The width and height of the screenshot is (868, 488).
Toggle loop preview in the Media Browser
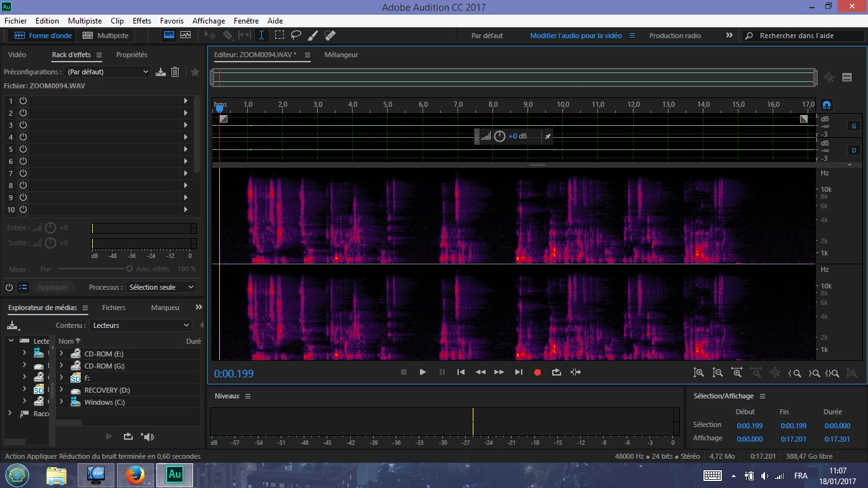128,437
